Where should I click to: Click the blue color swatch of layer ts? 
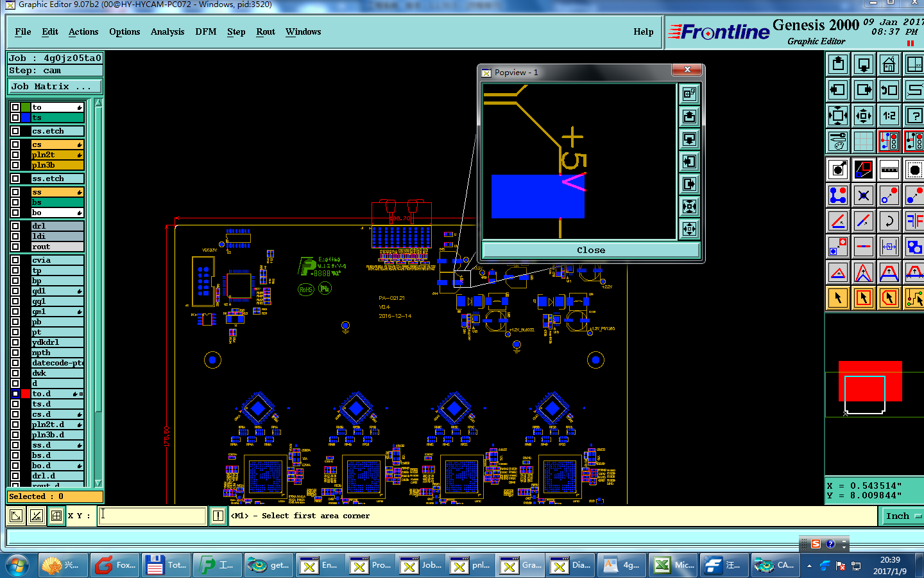(x=26, y=118)
